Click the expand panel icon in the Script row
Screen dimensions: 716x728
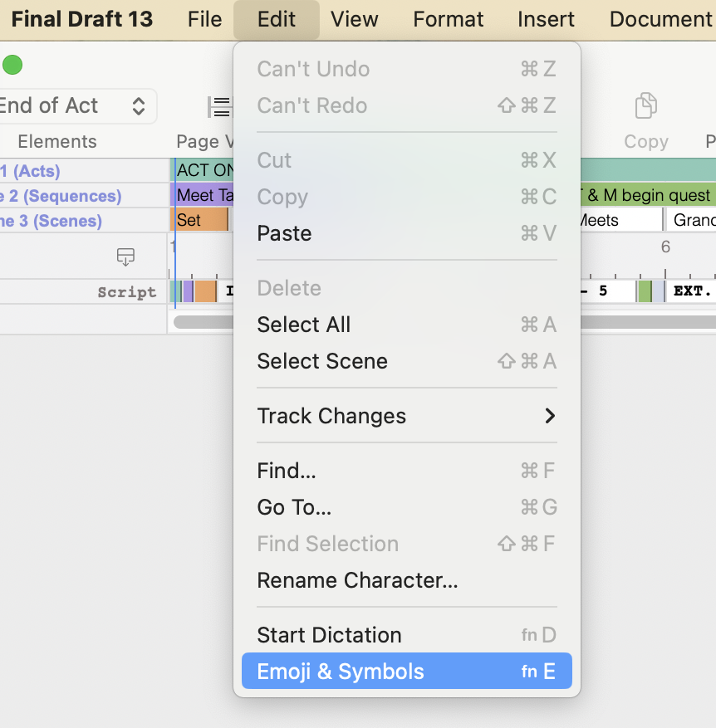(125, 257)
